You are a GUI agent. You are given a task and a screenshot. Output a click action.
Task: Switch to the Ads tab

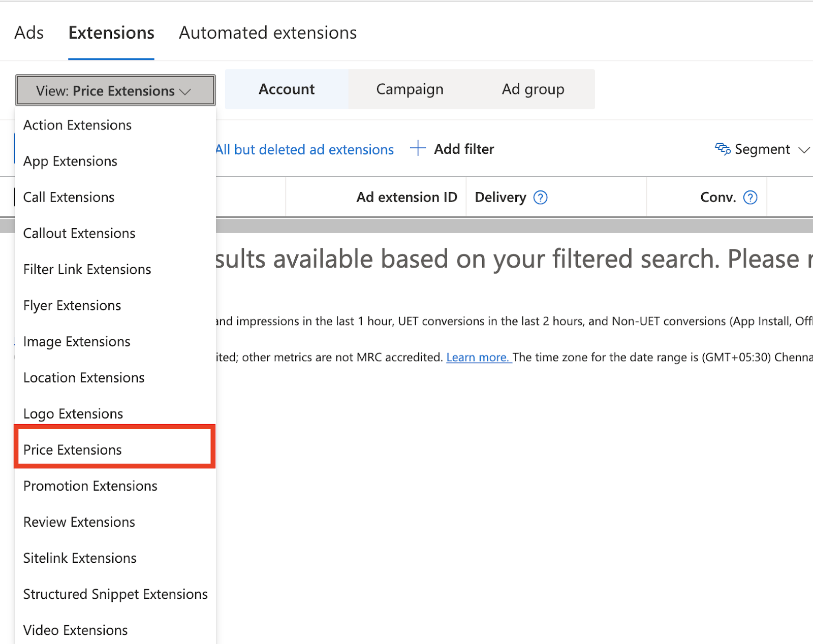(29, 33)
